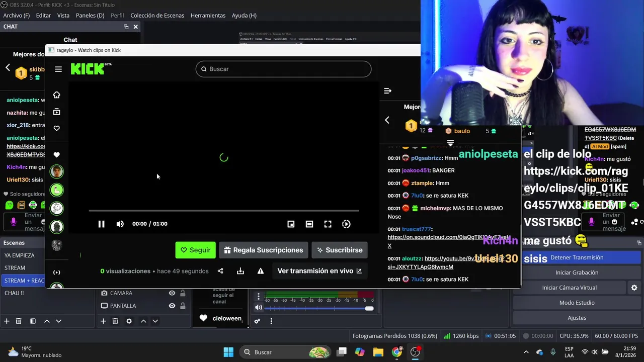
Task: Click the clip autoplay circle icon
Action: [x=346, y=224]
